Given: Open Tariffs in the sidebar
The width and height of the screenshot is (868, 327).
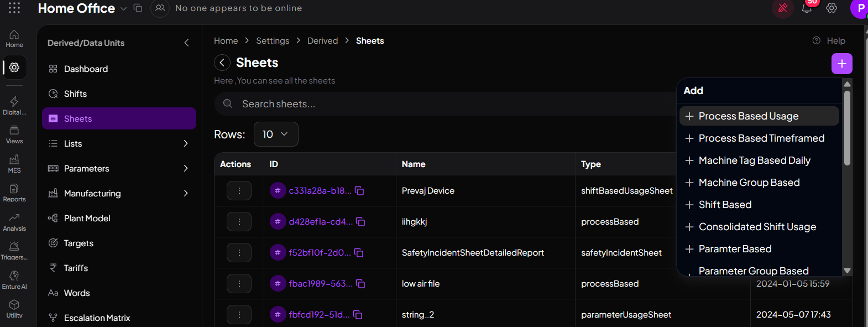Looking at the screenshot, I should [x=119, y=268].
